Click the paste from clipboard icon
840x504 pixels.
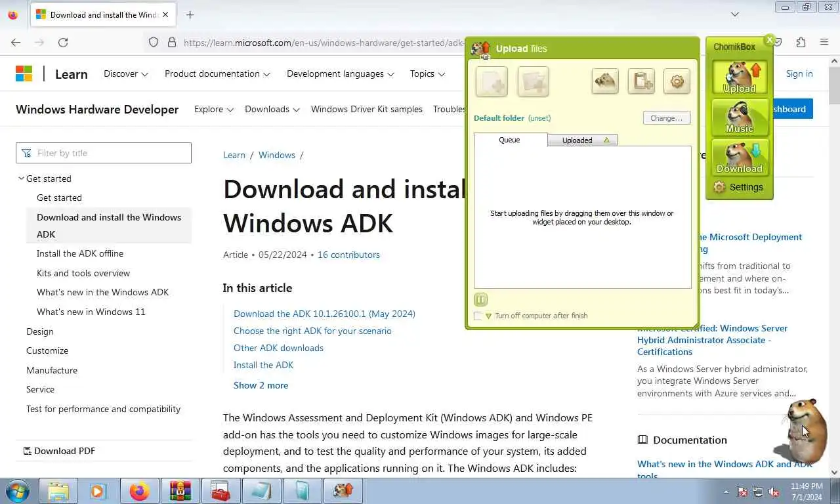pos(641,81)
